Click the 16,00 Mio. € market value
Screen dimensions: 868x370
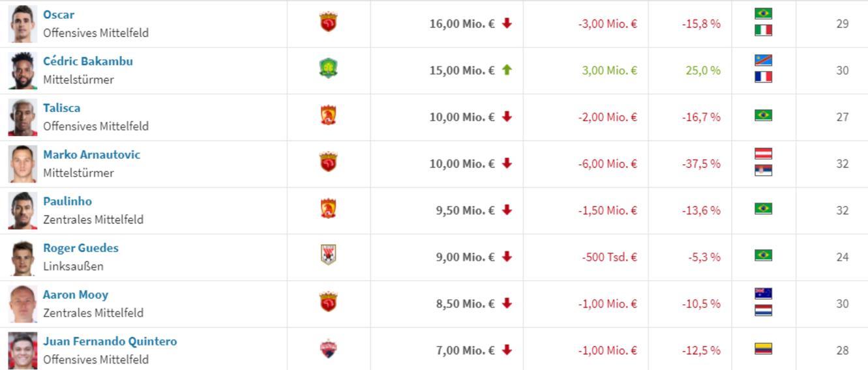coord(462,23)
